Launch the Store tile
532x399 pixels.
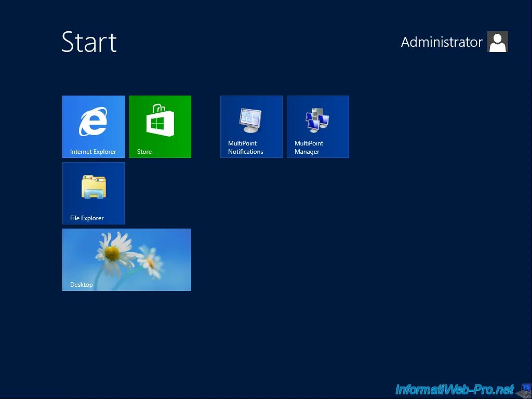pyautogui.click(x=160, y=127)
